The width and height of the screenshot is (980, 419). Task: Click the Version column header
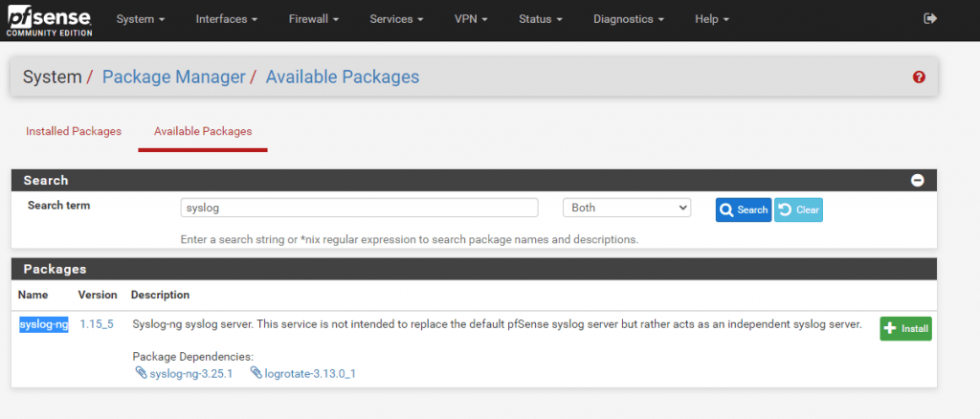pyautogui.click(x=98, y=295)
